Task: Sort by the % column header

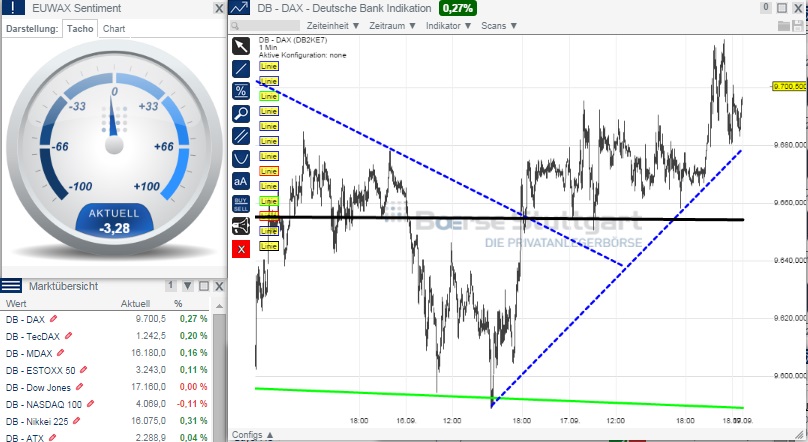Action: [178, 303]
